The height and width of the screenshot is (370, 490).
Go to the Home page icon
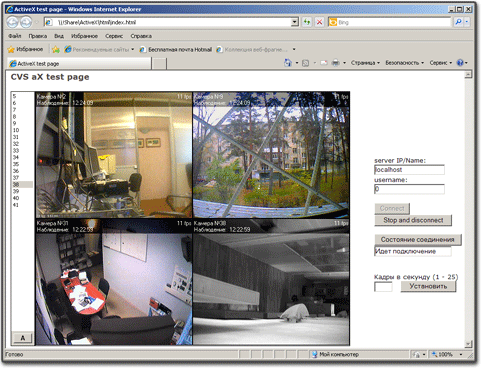click(x=288, y=63)
